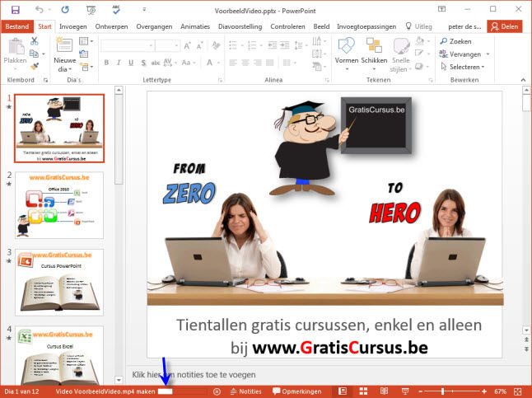The image size is (532, 398).
Task: Switch to the Overgangen tab
Action: 154,26
